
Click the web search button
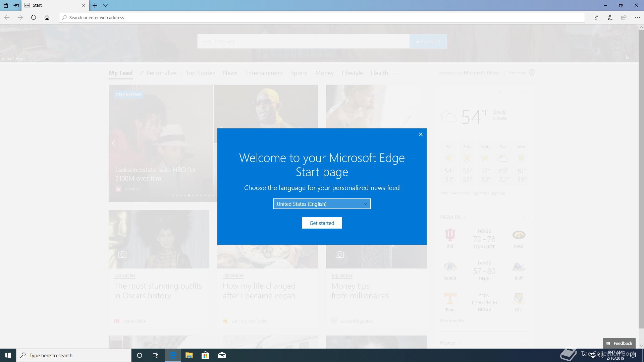[x=428, y=41]
